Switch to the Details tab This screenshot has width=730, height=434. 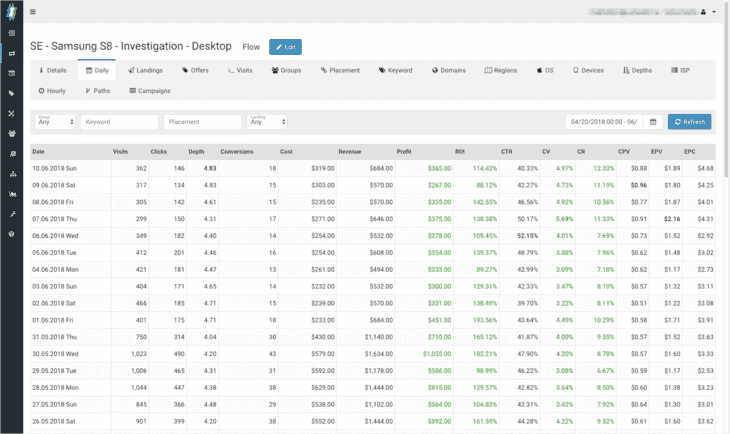pyautogui.click(x=53, y=70)
